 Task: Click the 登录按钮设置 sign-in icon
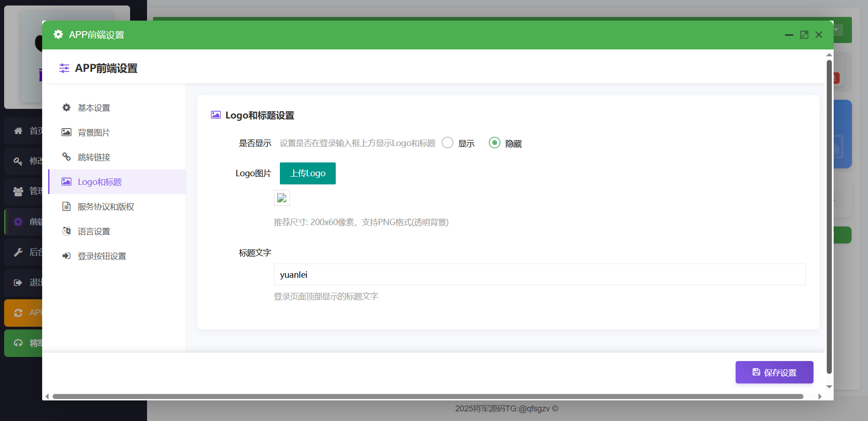tap(66, 256)
